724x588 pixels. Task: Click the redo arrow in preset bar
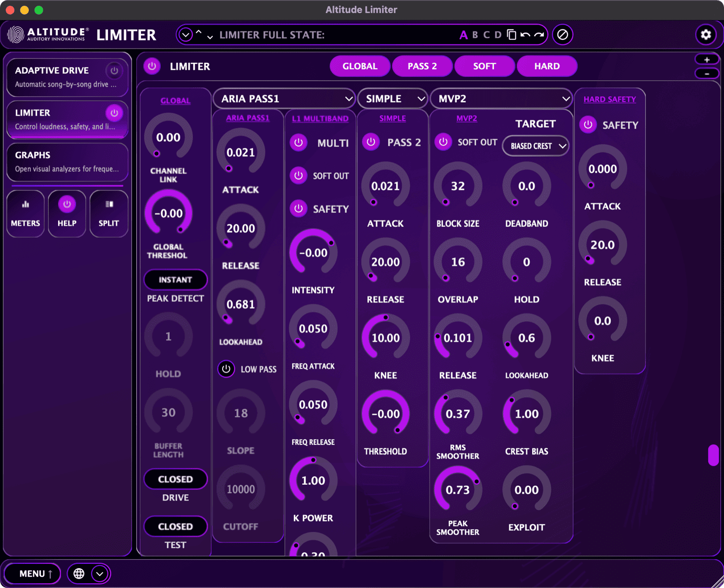tap(539, 35)
